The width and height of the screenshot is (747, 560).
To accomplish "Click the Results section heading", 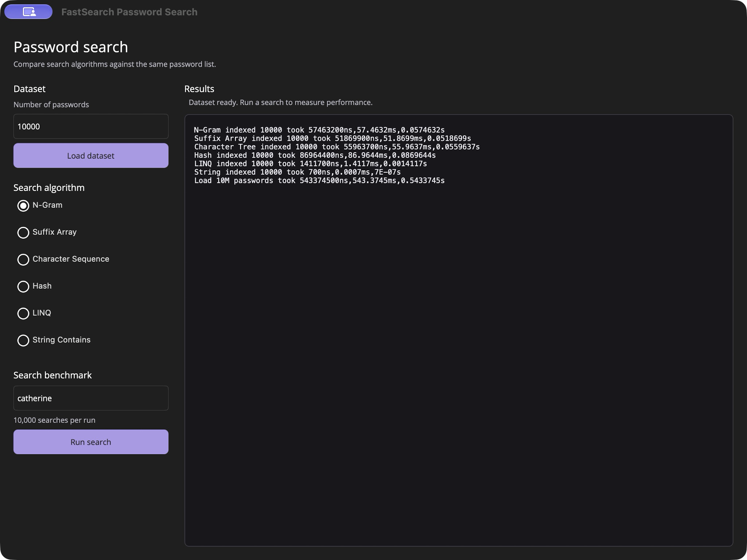I will pos(199,89).
